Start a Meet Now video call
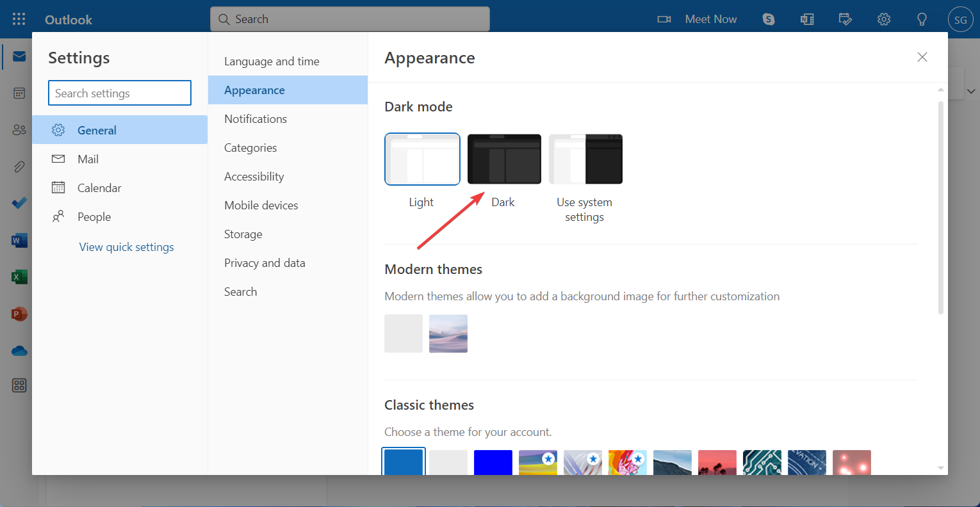Screen dimensions: 980x507 click(x=698, y=19)
